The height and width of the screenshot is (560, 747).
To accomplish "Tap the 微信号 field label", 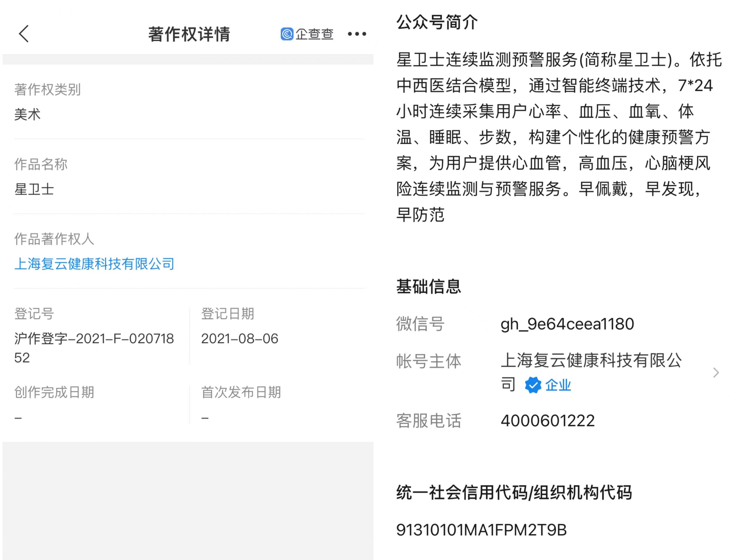I will tap(420, 324).
